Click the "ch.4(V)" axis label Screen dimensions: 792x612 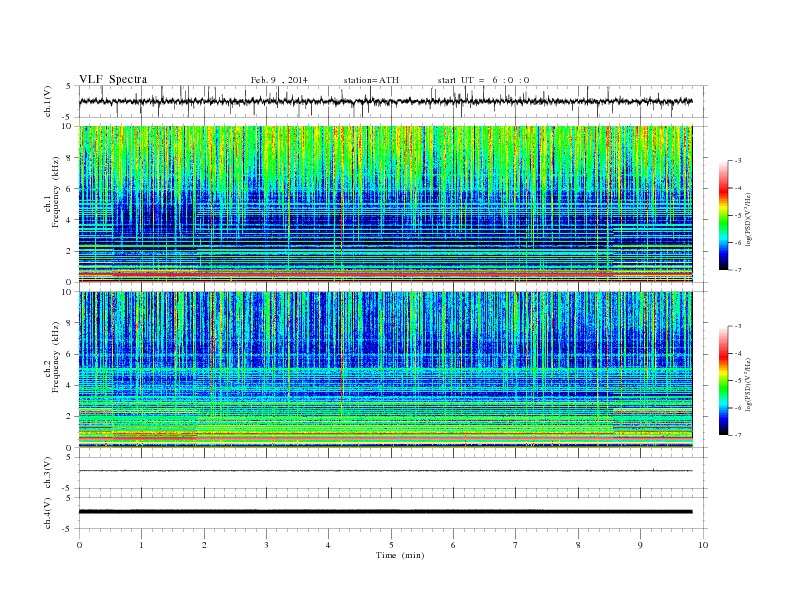point(48,513)
